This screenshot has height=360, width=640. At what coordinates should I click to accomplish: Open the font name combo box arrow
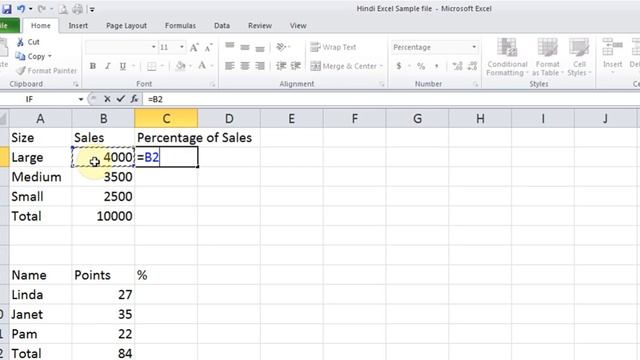point(153,47)
